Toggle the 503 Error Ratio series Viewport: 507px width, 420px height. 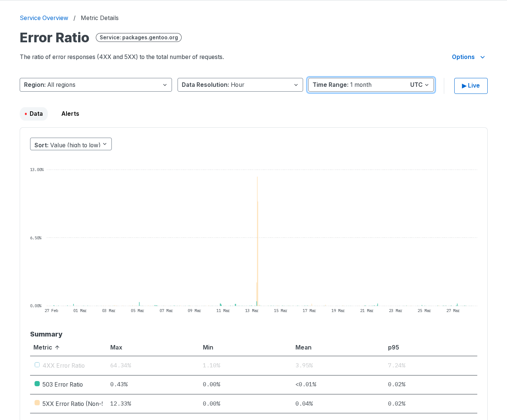pos(37,384)
